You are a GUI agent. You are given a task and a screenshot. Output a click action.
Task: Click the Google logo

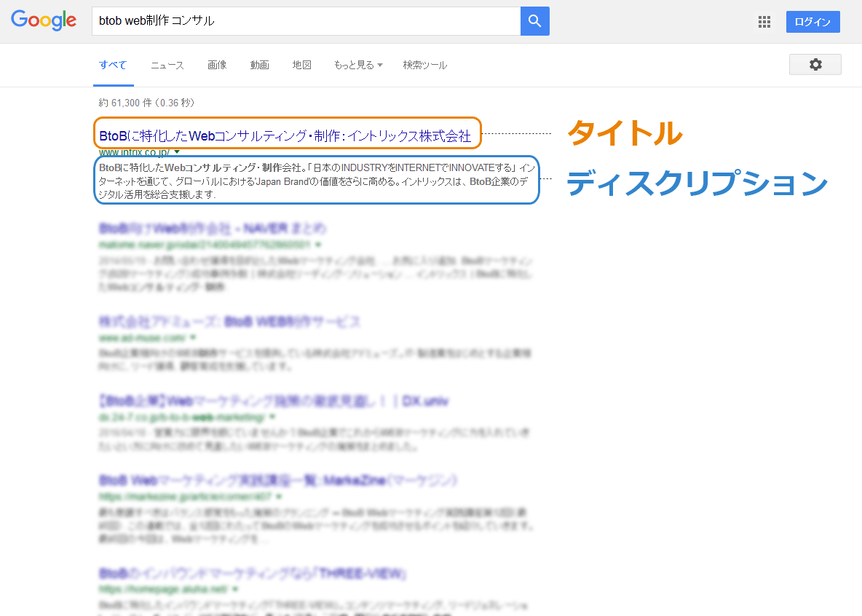[44, 20]
